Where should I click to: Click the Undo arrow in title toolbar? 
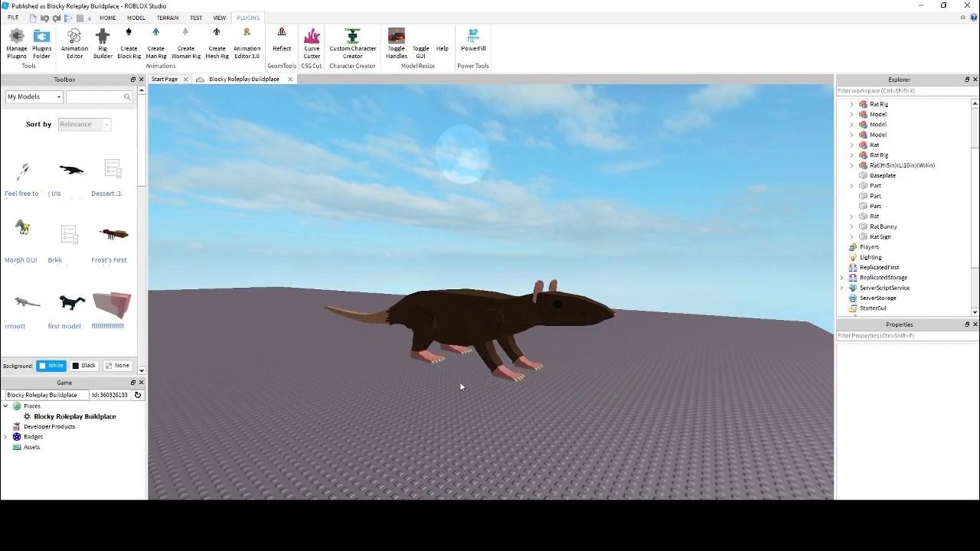tap(45, 18)
